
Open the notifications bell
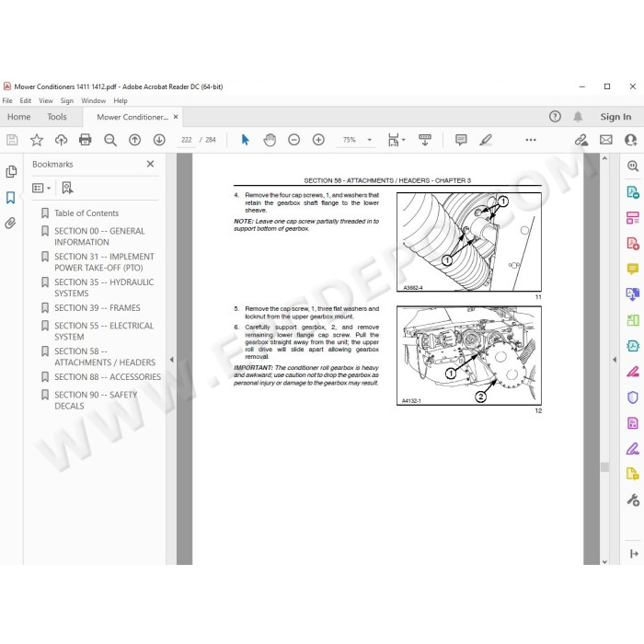pyautogui.click(x=578, y=117)
